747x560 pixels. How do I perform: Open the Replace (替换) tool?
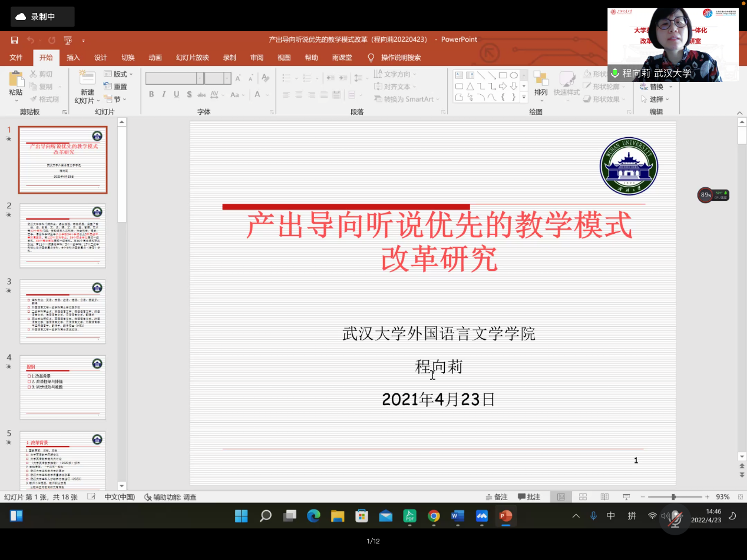[x=652, y=87]
